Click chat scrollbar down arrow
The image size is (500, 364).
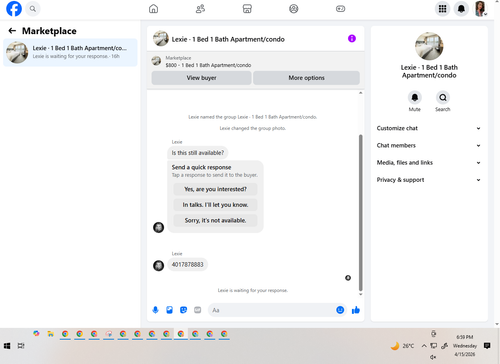click(360, 294)
